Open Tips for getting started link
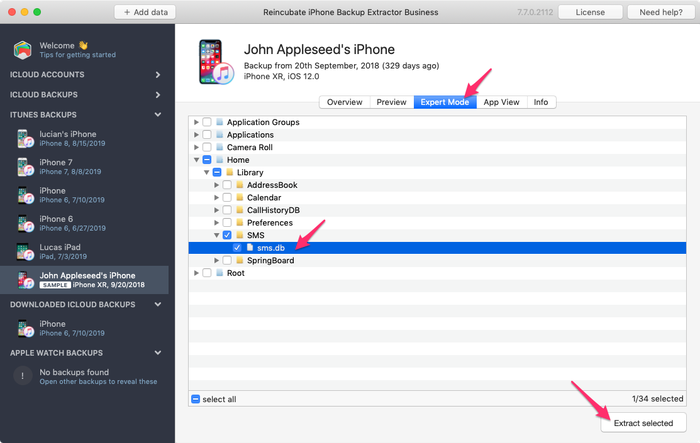Screen dimensions: 700x443 pos(78,55)
